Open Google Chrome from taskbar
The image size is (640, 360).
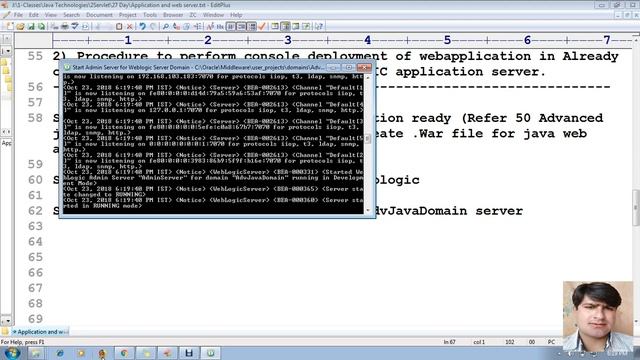pyautogui.click(x=124, y=353)
